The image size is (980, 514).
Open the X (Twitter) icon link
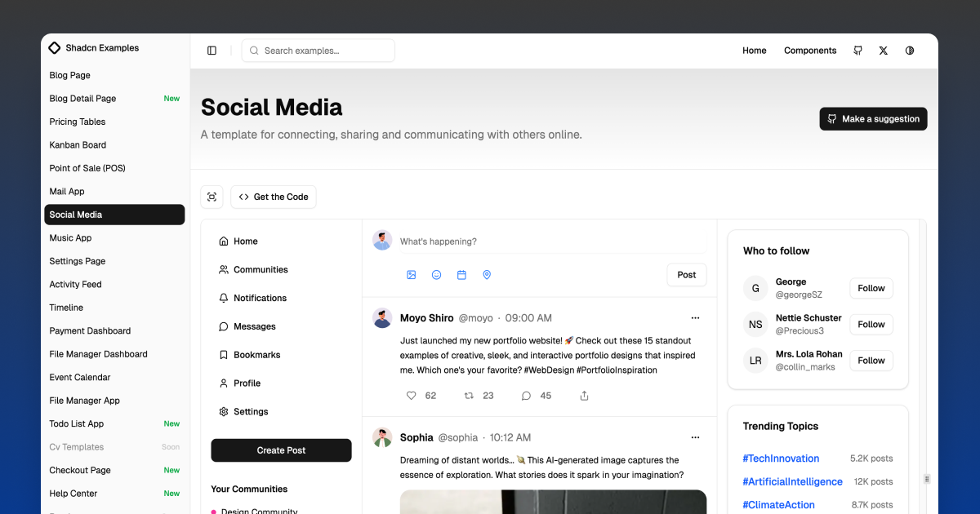883,51
